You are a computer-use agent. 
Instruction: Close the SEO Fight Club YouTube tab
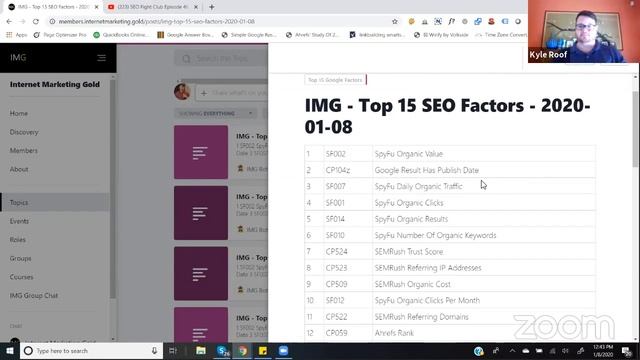[196, 7]
